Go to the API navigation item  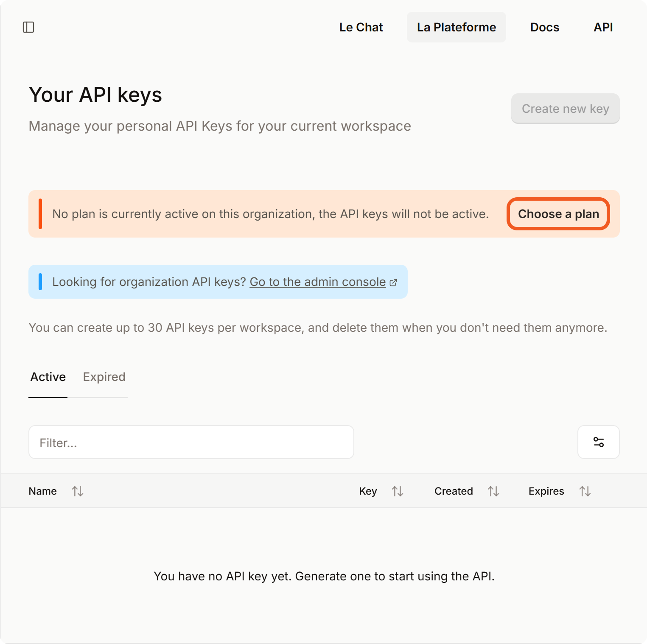click(x=603, y=27)
